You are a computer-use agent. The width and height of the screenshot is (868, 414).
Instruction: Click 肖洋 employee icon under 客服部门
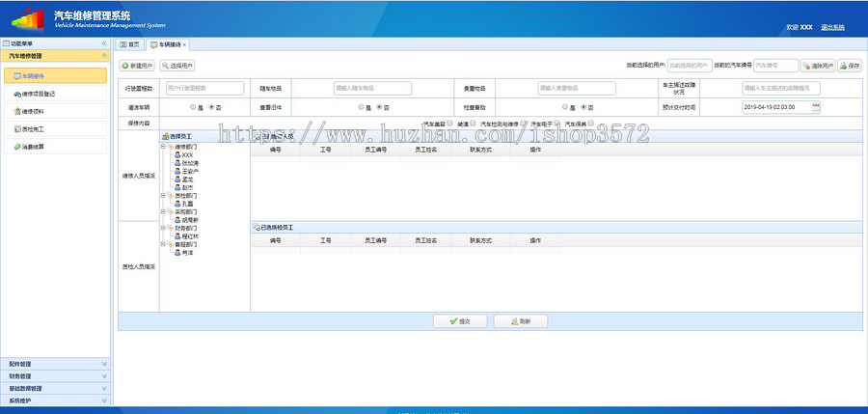tap(177, 252)
